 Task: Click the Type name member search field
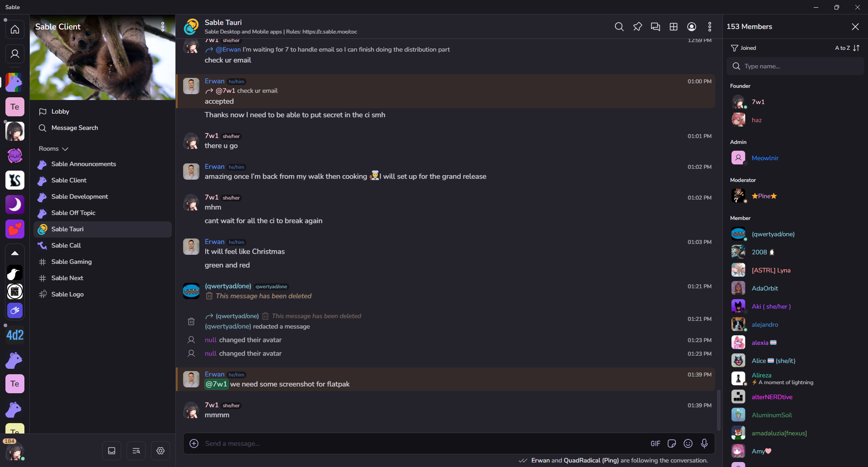[x=795, y=66]
